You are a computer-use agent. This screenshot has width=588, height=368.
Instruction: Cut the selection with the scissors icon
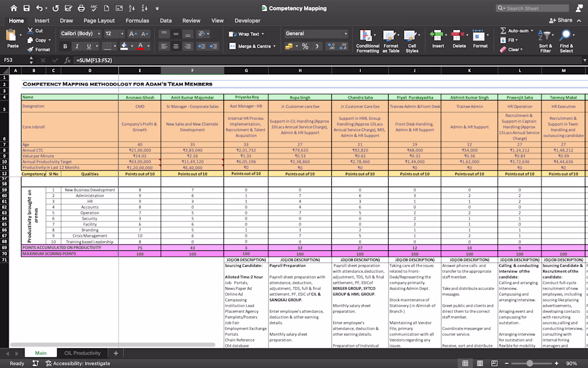(x=30, y=30)
